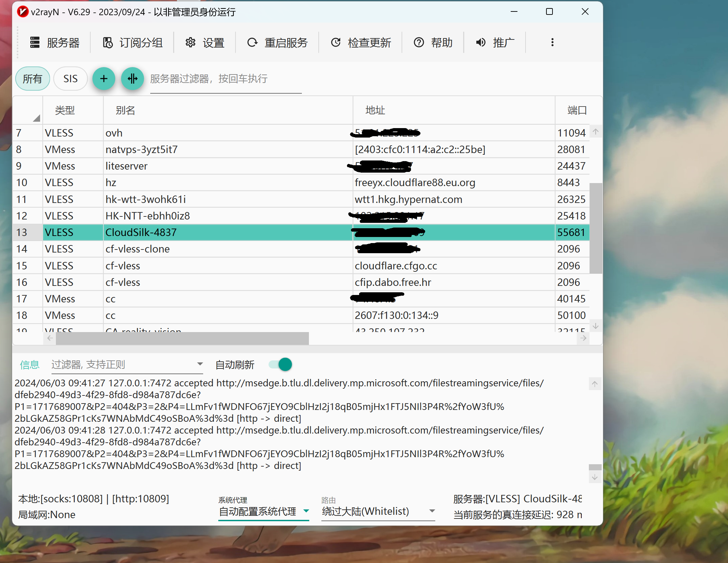Click the server list icon in toolbar

(x=35, y=42)
